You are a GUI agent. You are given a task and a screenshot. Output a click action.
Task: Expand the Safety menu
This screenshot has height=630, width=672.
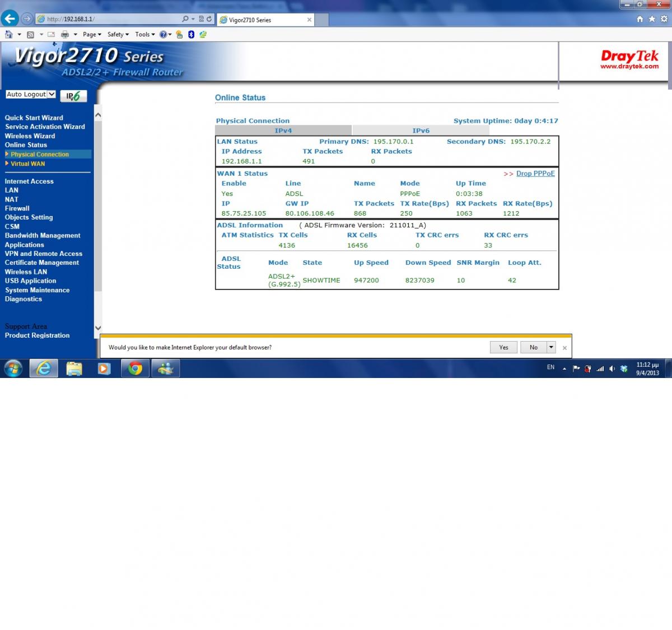(x=118, y=34)
